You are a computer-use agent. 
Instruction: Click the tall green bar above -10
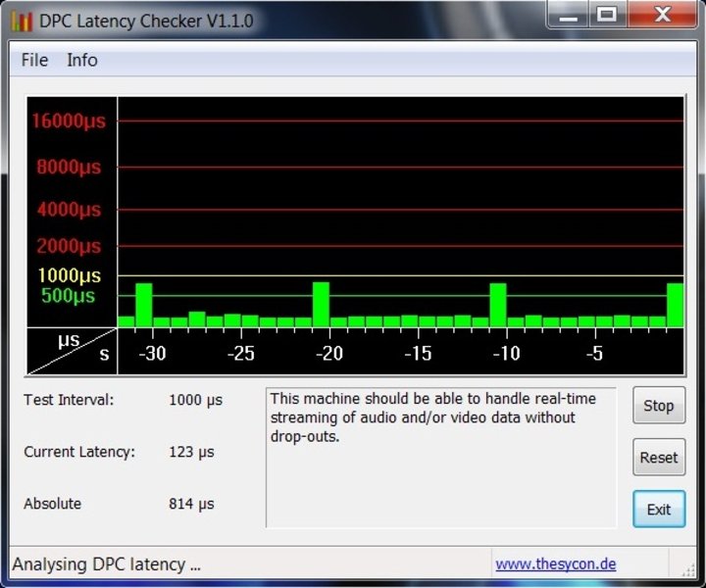[x=498, y=305]
